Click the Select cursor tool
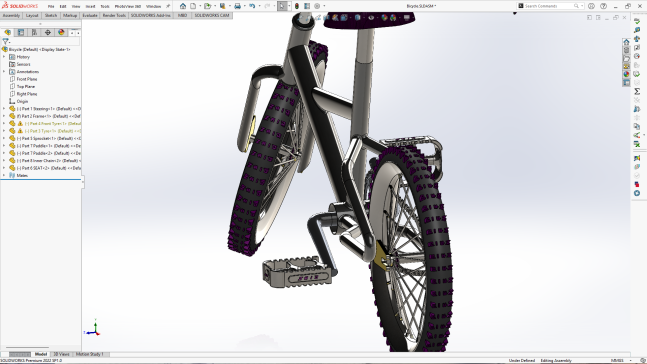The height and width of the screenshot is (364, 647). coord(282,6)
